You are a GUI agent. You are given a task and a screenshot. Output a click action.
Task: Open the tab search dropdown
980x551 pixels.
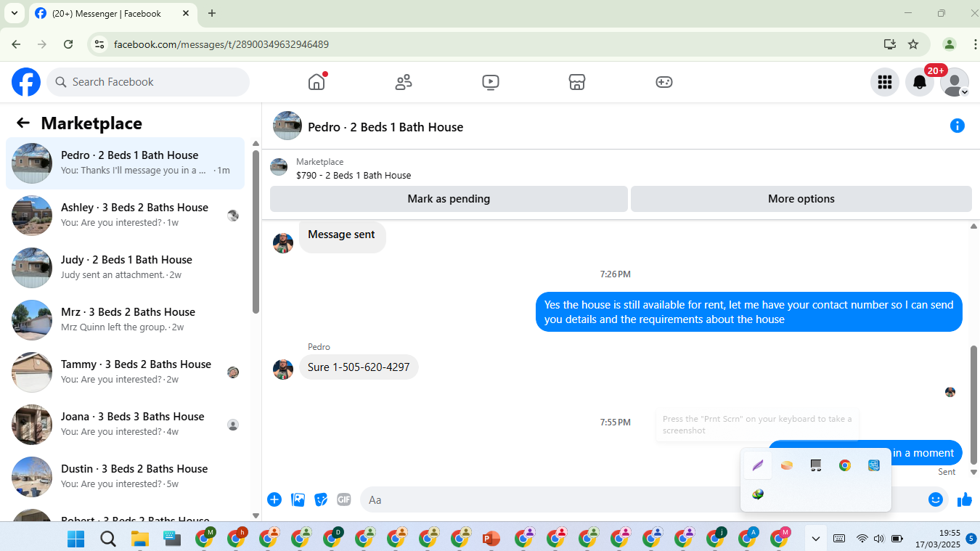click(x=14, y=13)
